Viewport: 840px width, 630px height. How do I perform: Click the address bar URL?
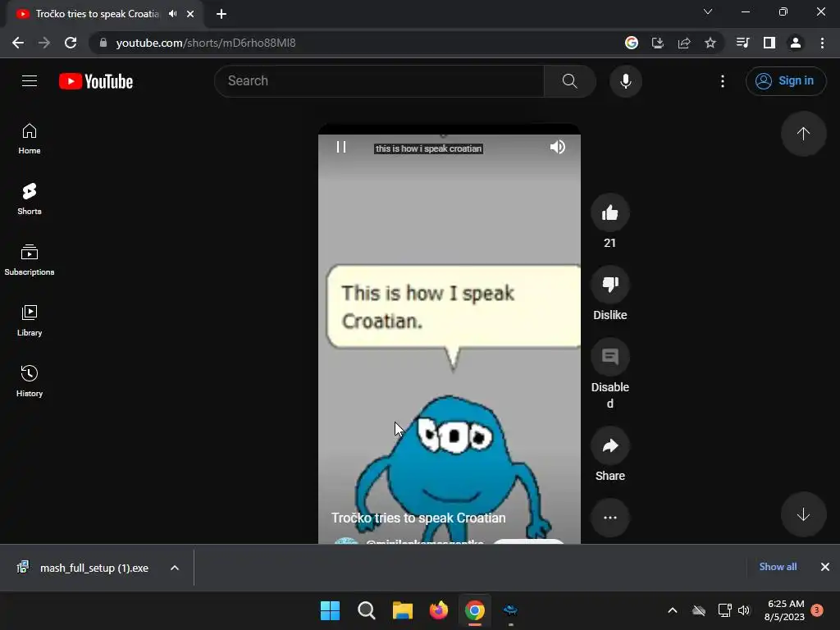pos(206,43)
